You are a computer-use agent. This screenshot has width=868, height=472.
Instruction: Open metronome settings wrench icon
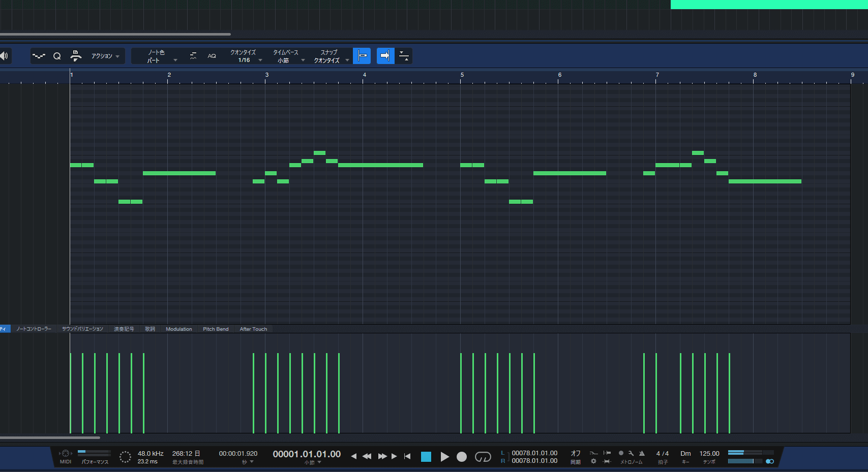(631, 453)
